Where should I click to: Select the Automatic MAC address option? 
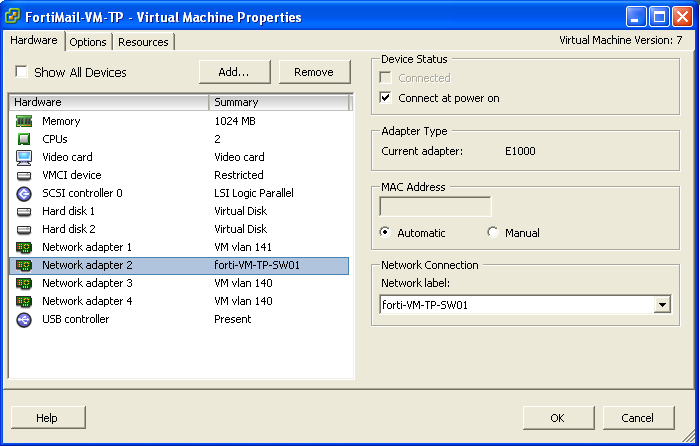coord(385,232)
